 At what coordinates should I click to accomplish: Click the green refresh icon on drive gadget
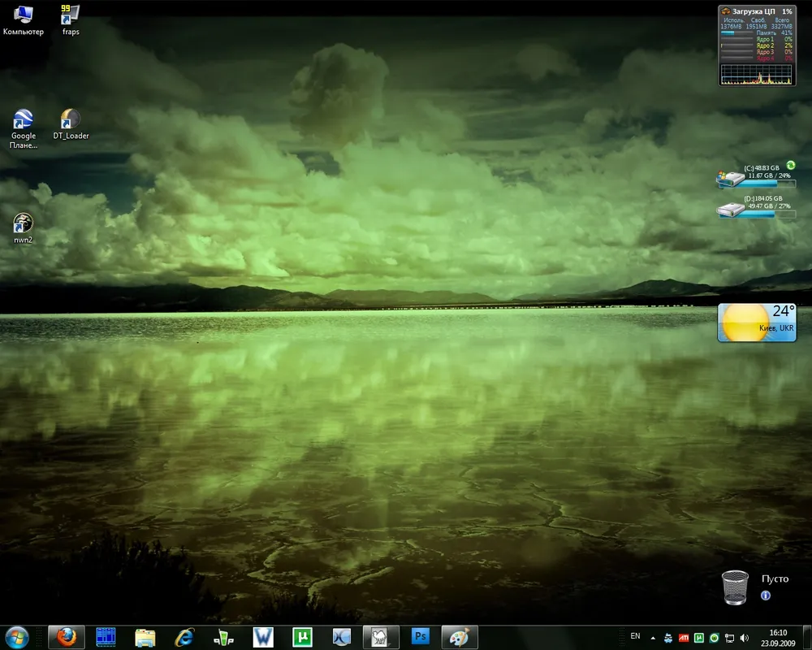coord(790,165)
